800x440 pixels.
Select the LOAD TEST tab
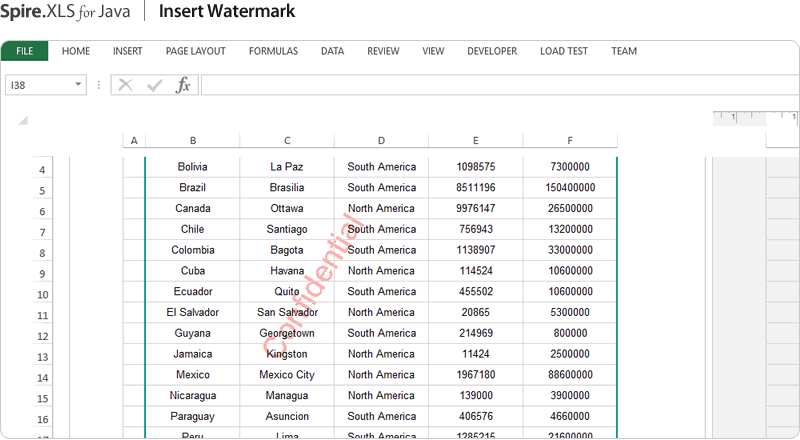pos(564,51)
